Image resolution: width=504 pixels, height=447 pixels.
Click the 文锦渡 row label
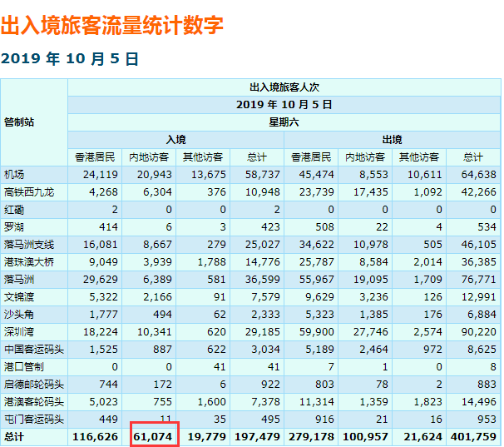pos(19,297)
